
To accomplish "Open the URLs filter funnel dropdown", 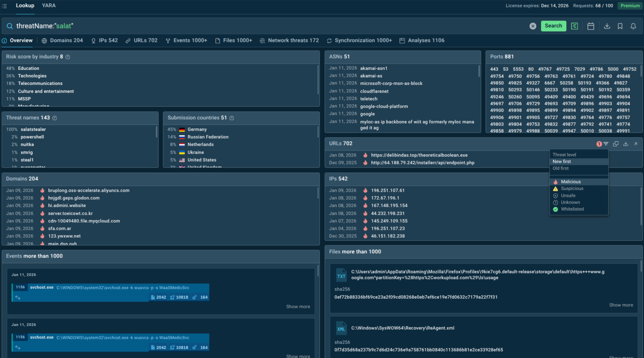I will click(606, 144).
